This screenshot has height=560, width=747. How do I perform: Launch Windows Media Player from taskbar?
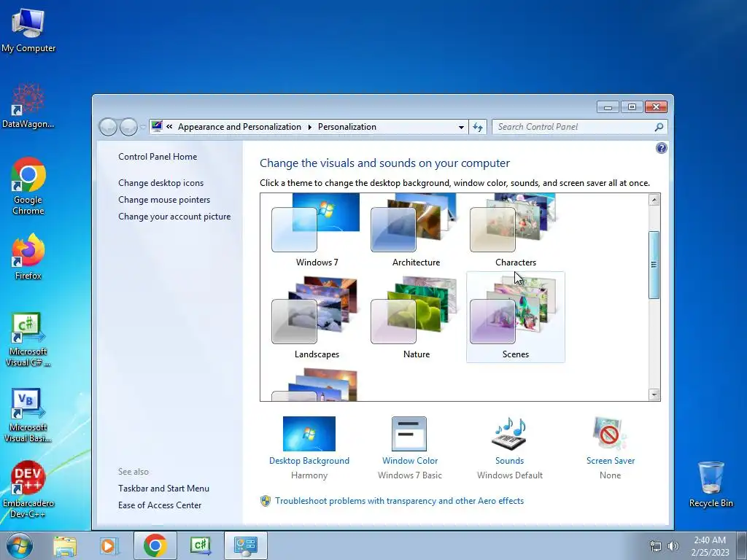click(109, 545)
